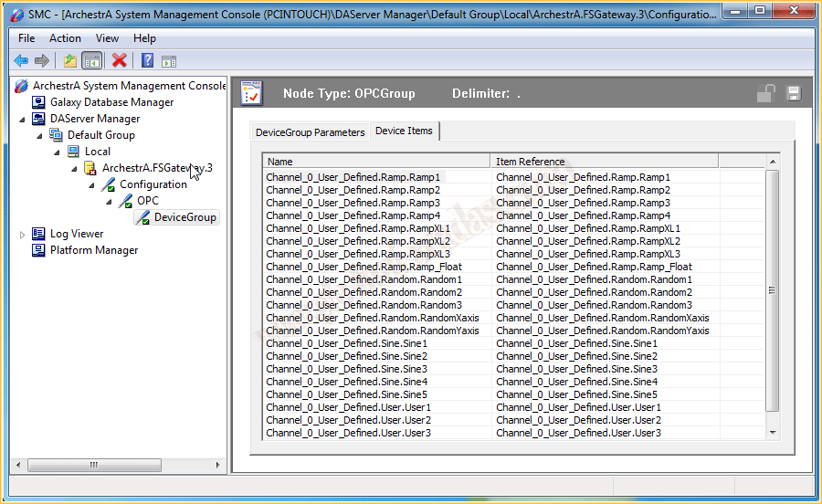Switch to the DeviceGroup Parameters tab
The image size is (822, 504).
[x=310, y=132]
